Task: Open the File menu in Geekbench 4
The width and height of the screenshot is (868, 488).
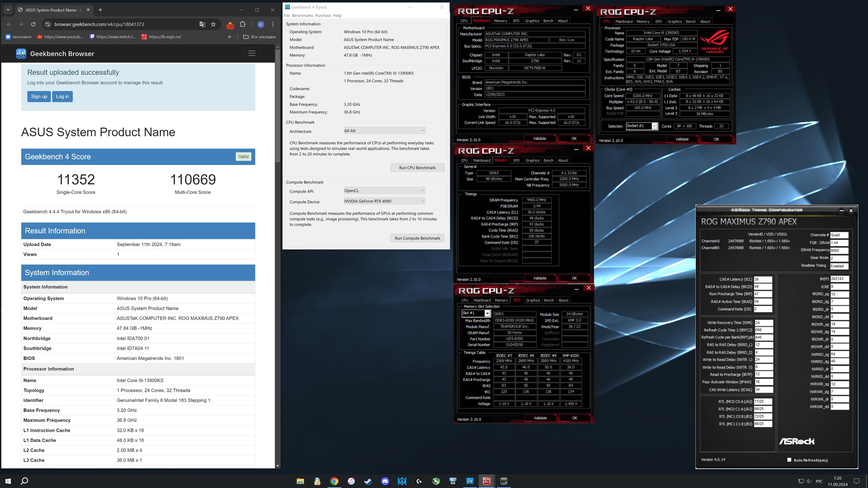Action: (x=287, y=16)
